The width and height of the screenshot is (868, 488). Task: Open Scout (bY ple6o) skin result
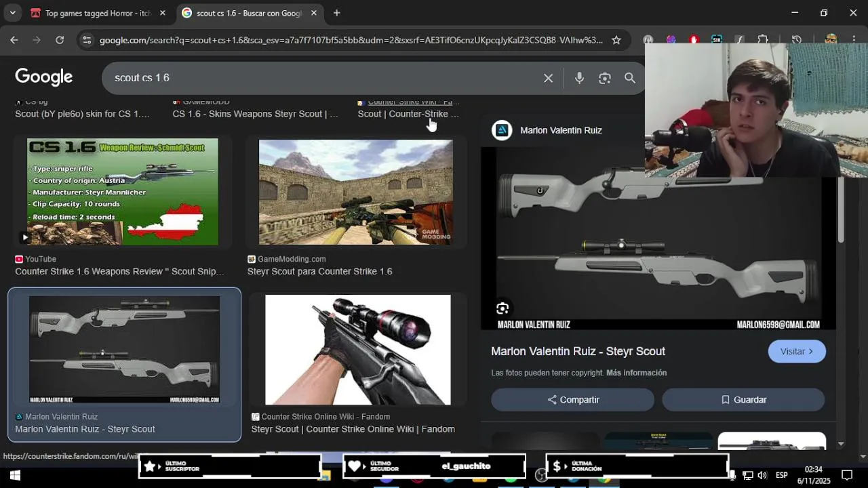[82, 114]
